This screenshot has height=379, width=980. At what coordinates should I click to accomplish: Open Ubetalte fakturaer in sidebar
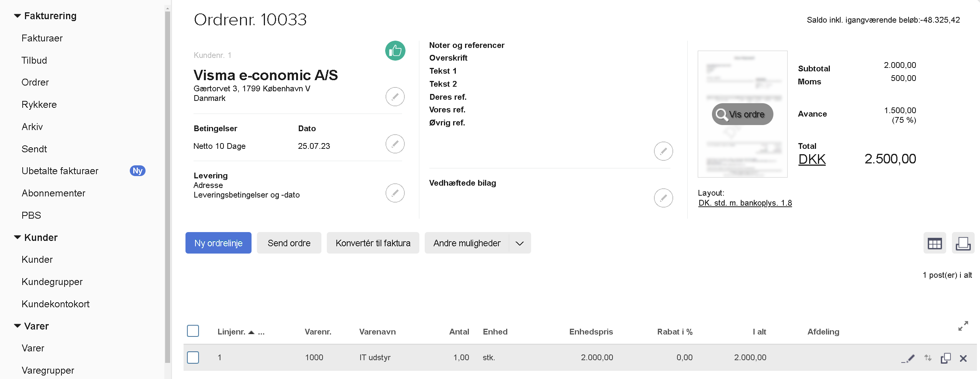pyautogui.click(x=60, y=171)
